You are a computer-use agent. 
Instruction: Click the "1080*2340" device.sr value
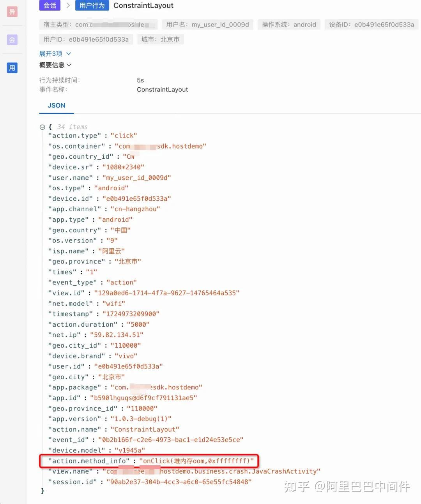click(123, 167)
